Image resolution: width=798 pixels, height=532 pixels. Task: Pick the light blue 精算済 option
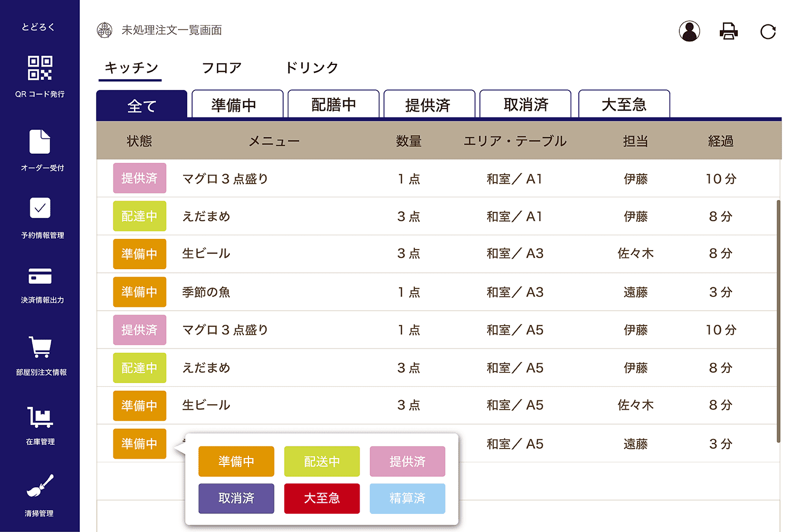pyautogui.click(x=407, y=498)
